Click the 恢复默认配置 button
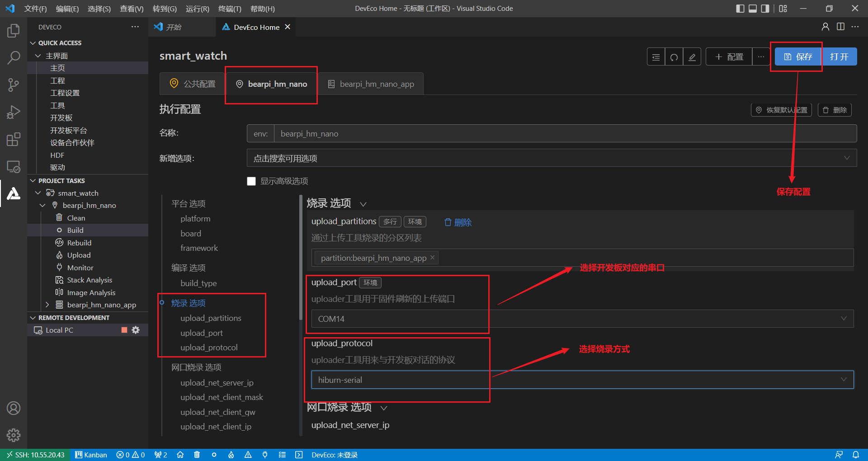868x461 pixels. click(782, 110)
